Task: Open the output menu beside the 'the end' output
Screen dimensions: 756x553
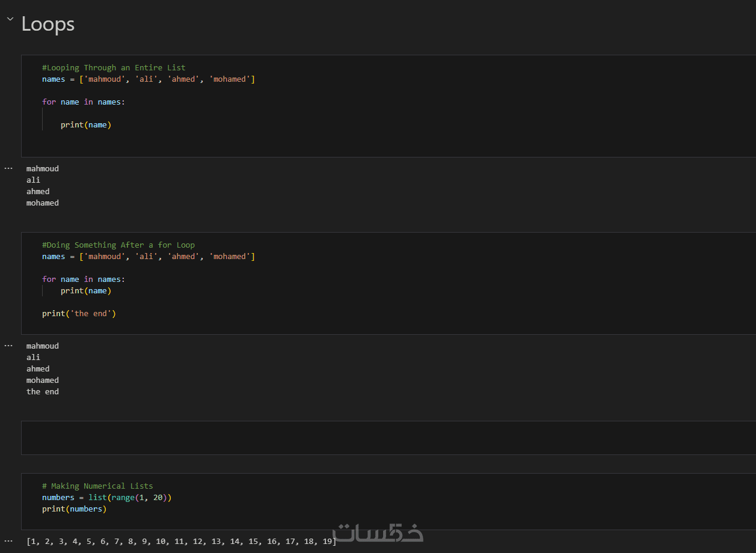Action: pos(8,346)
